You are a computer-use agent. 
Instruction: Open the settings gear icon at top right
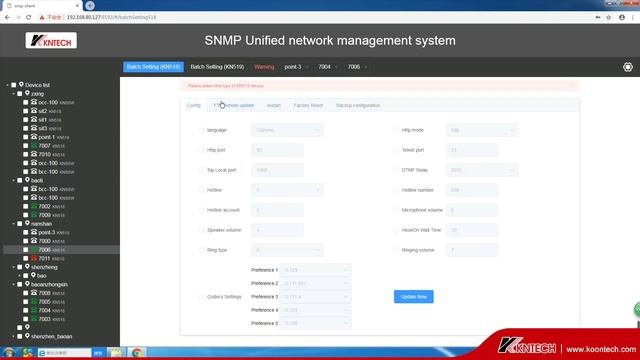click(628, 67)
